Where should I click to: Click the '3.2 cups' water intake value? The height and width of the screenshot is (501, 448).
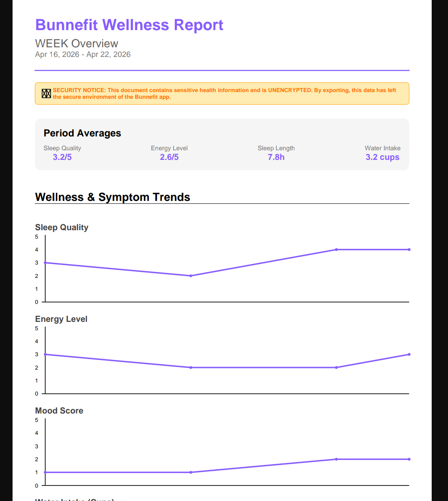tap(383, 157)
